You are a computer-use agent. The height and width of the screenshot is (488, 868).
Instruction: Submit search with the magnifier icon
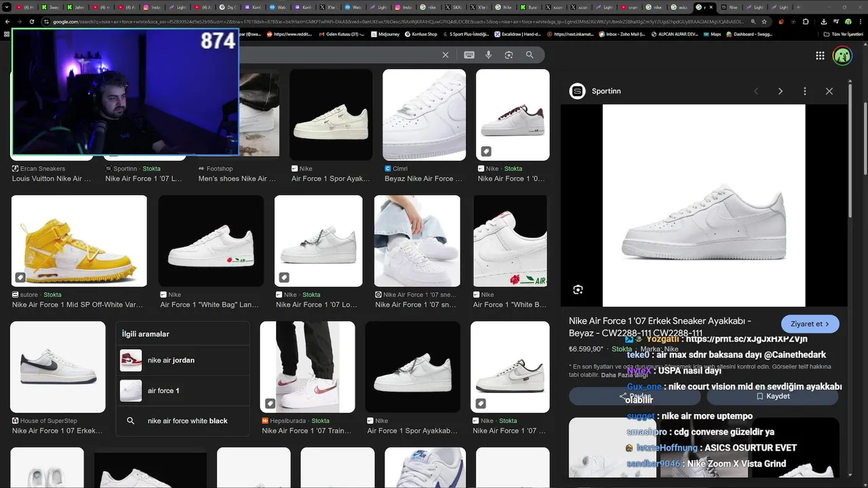(x=530, y=55)
